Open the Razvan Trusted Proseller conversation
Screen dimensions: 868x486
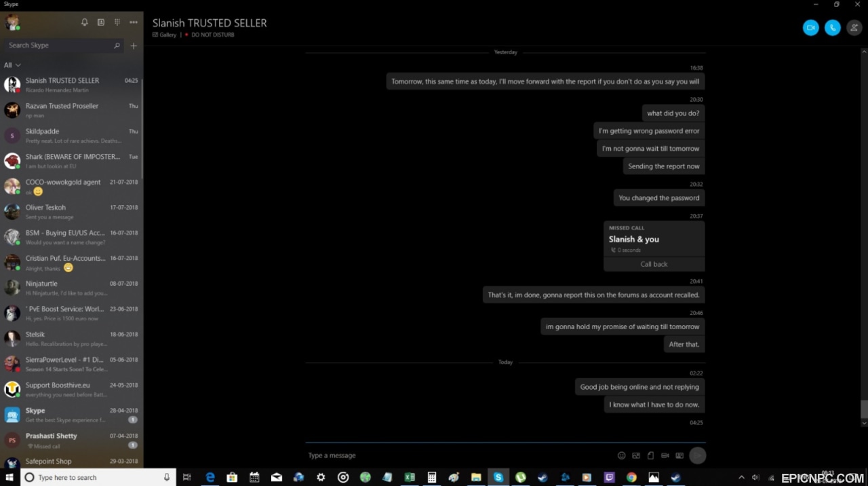coord(71,110)
